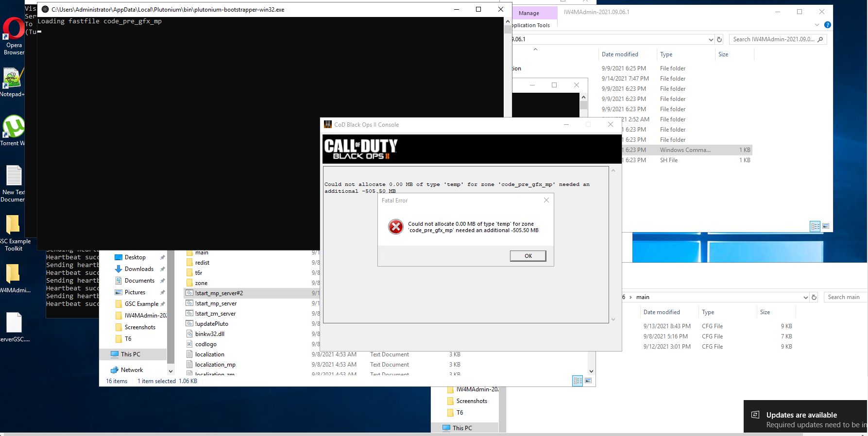868x436 pixels.
Task: Click the blue help question mark icon
Action: point(828,25)
